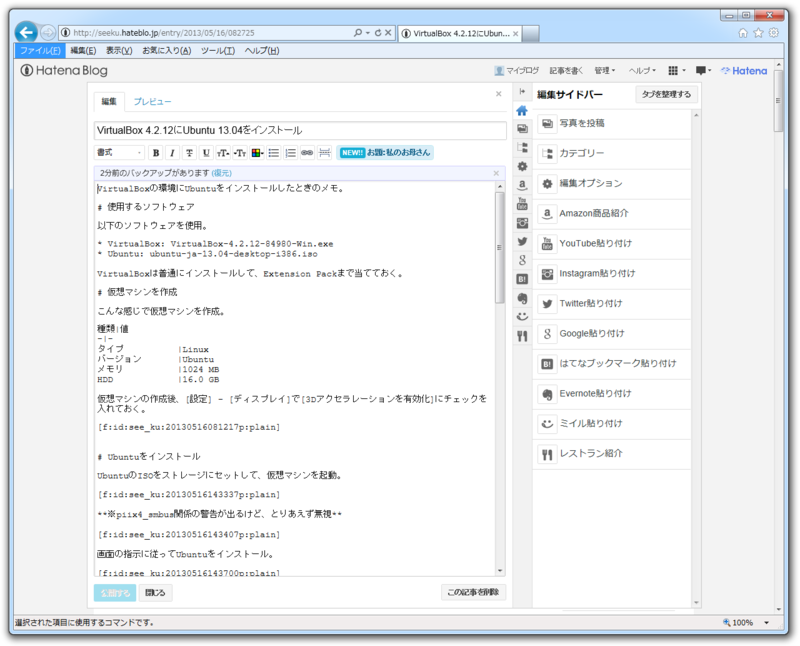Select the smiley Miil icon in strip
Viewport: 800px width, 646px height.
pos(522,317)
